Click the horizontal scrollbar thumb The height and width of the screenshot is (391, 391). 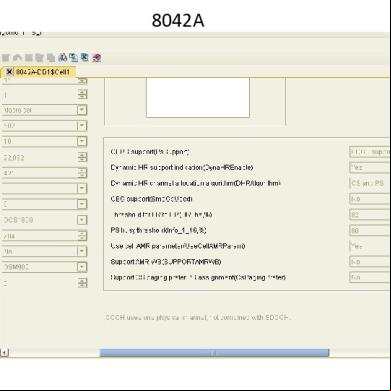point(214,353)
